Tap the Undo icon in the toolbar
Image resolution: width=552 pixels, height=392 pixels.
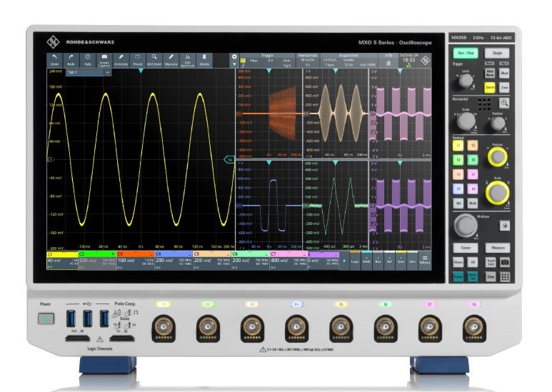click(54, 60)
